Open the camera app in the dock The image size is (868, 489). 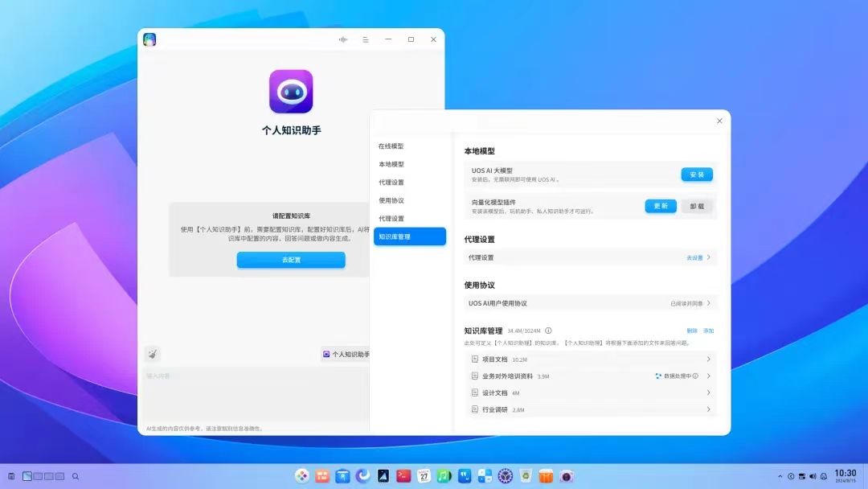click(567, 475)
